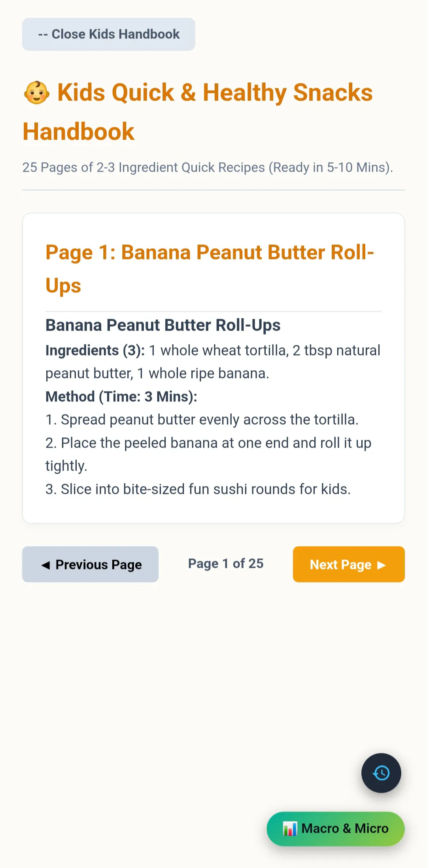
Task: Click the Page 1: Banana Peanut Butter Roll-Ups title
Action: point(210,269)
